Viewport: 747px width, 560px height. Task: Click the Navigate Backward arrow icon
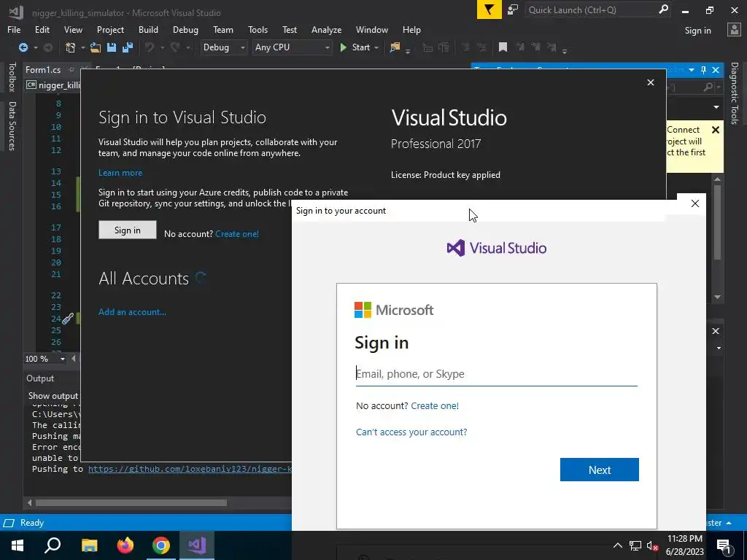tap(23, 47)
